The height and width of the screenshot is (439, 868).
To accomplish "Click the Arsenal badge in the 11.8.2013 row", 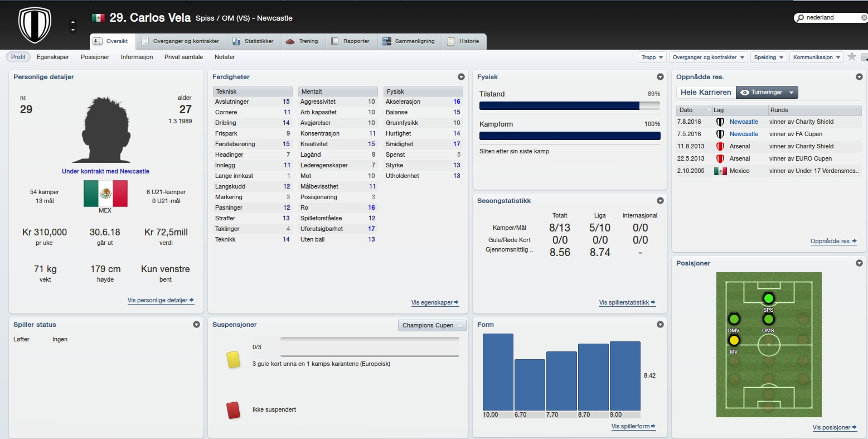I will (720, 146).
